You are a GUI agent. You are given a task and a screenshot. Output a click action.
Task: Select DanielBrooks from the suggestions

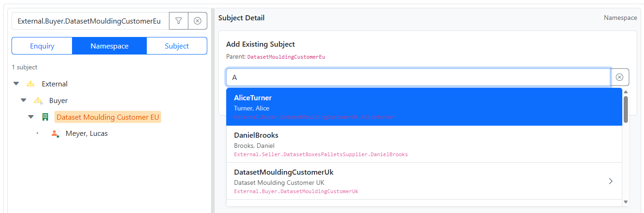pyautogui.click(x=424, y=144)
